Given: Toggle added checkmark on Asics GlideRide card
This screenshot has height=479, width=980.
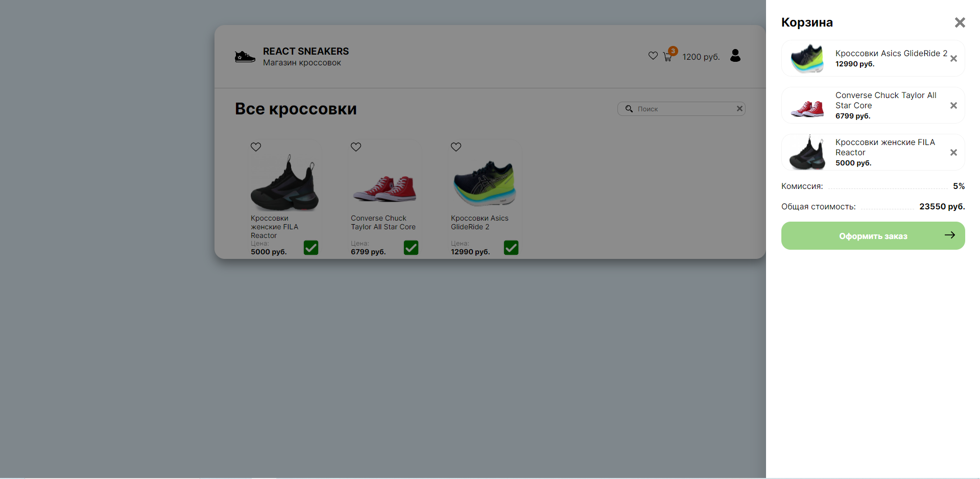Looking at the screenshot, I should point(511,248).
